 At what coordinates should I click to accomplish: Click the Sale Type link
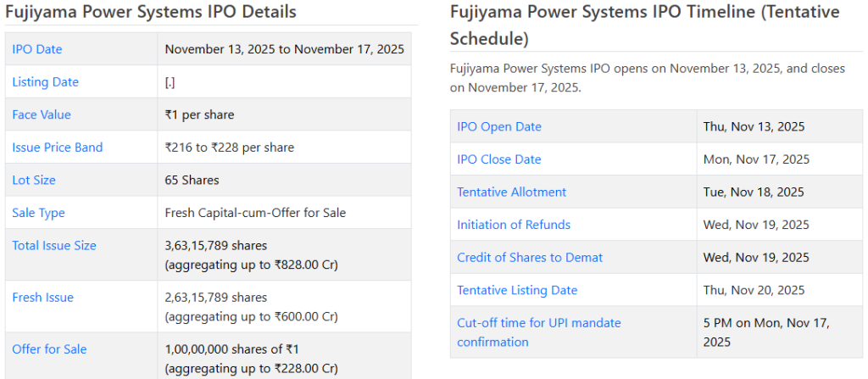(x=39, y=213)
